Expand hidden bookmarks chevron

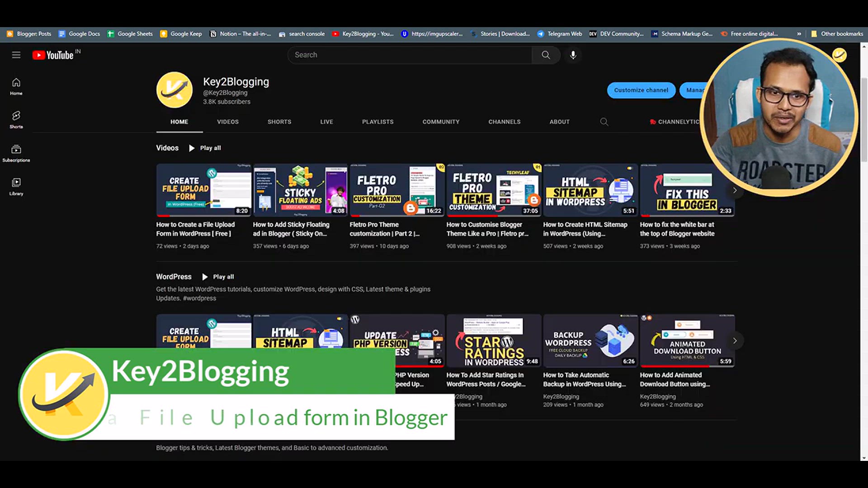pyautogui.click(x=799, y=34)
